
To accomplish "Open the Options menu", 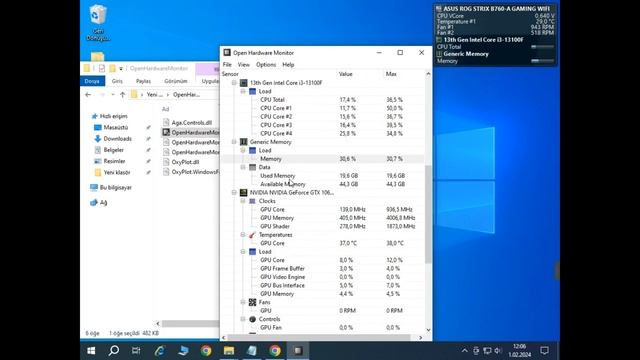I will (x=266, y=64).
